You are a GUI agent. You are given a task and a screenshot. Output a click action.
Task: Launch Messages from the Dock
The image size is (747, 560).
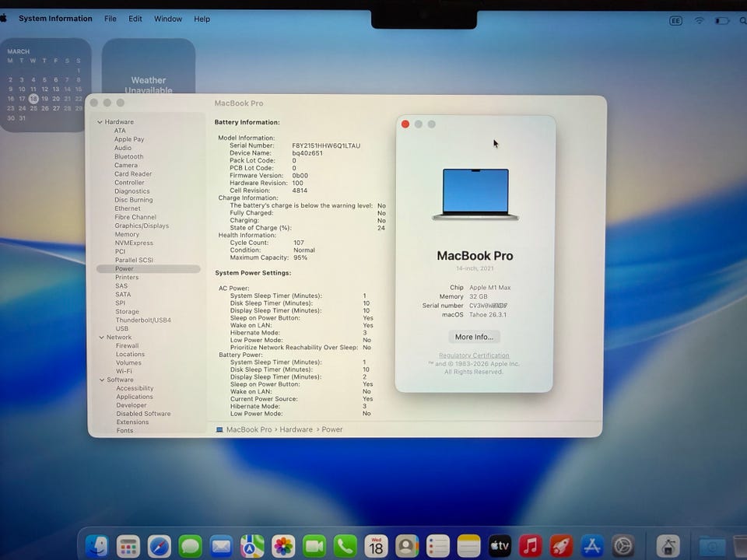(191, 546)
